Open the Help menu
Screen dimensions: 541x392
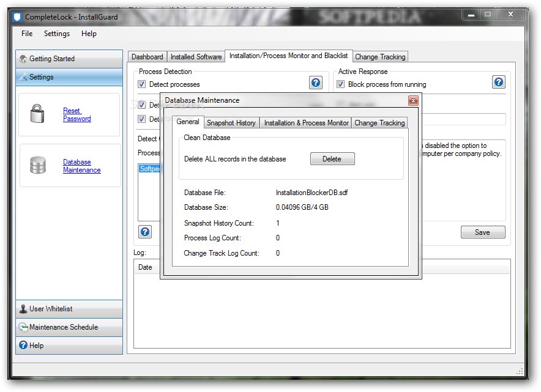coord(89,34)
